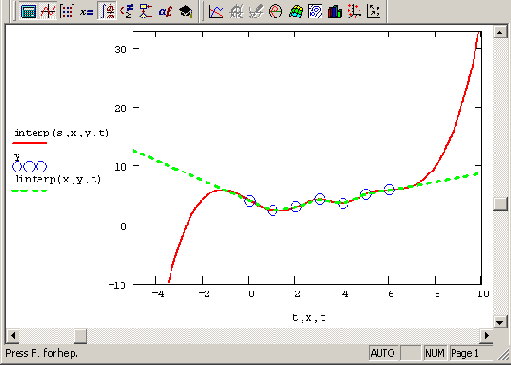This screenshot has width=511, height=365.
Task: Open the Vector and Matrix toolbar
Action: point(67,12)
